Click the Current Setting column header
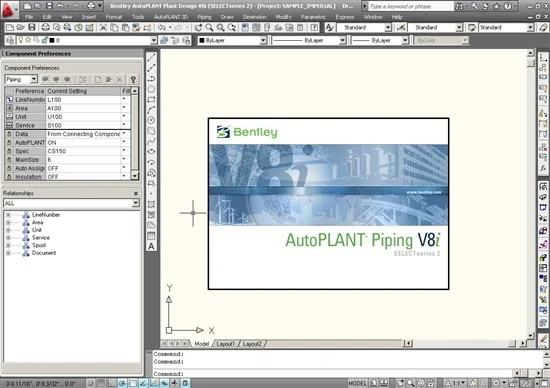The width and height of the screenshot is (550, 388). [x=83, y=91]
